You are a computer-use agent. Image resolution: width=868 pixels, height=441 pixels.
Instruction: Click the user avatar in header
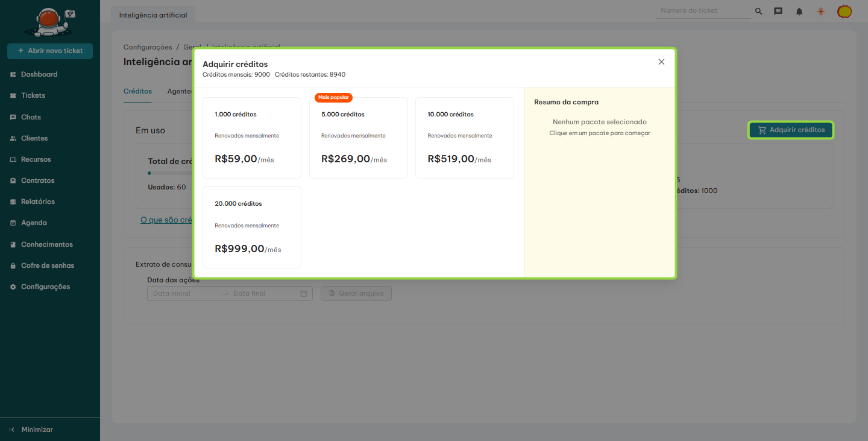click(844, 11)
